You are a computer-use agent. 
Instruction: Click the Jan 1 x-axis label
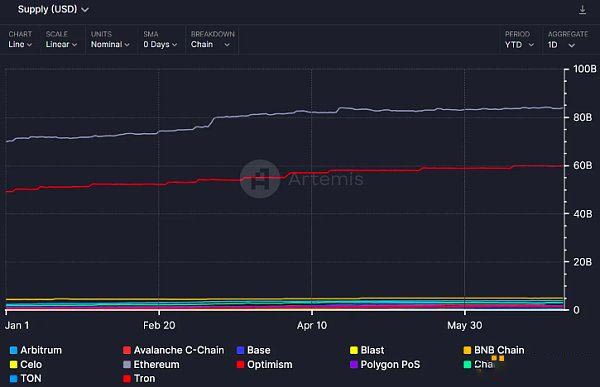(x=17, y=325)
